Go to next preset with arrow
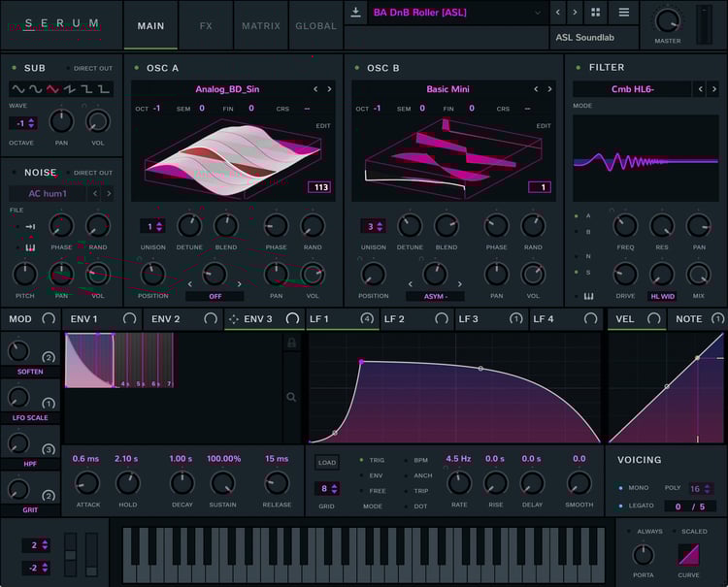 pos(575,12)
